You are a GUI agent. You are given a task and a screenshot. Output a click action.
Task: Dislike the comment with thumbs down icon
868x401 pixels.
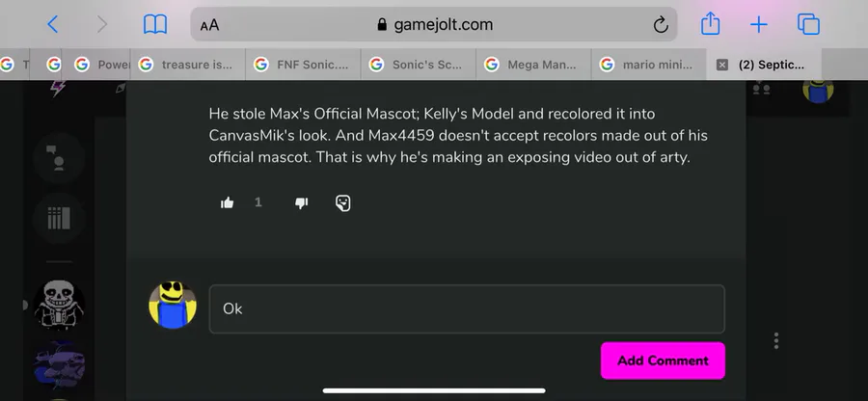tap(301, 203)
